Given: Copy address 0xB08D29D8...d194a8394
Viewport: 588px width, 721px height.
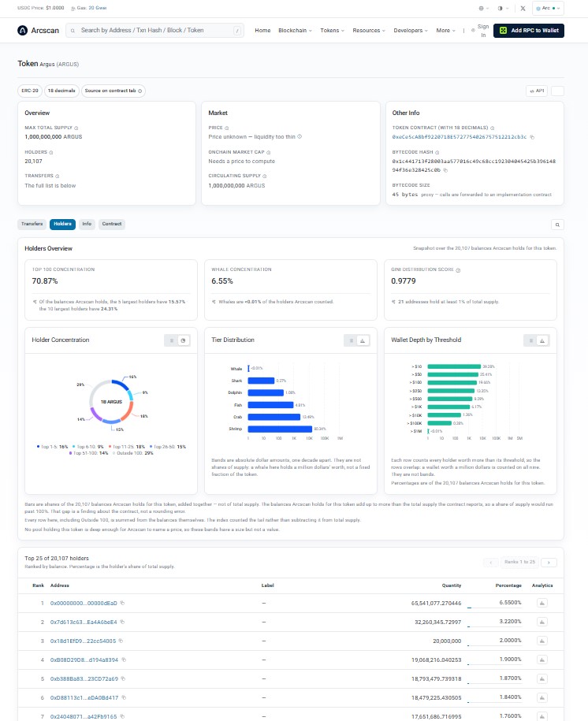Looking at the screenshot, I should pyautogui.click(x=124, y=660).
